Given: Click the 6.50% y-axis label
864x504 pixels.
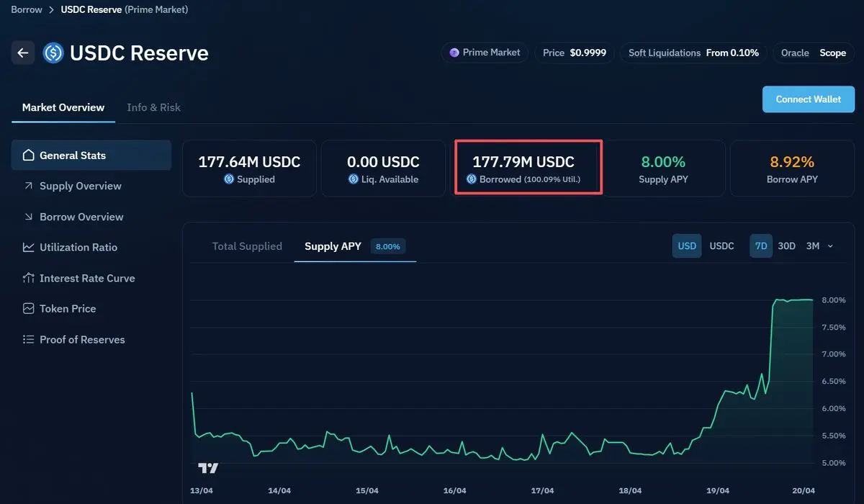Looking at the screenshot, I should coord(834,382).
